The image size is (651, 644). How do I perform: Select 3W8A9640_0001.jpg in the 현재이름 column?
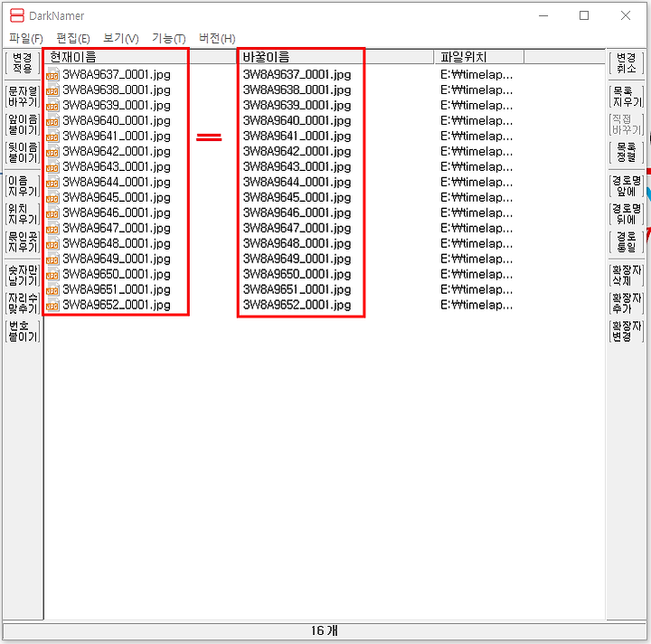coord(117,121)
